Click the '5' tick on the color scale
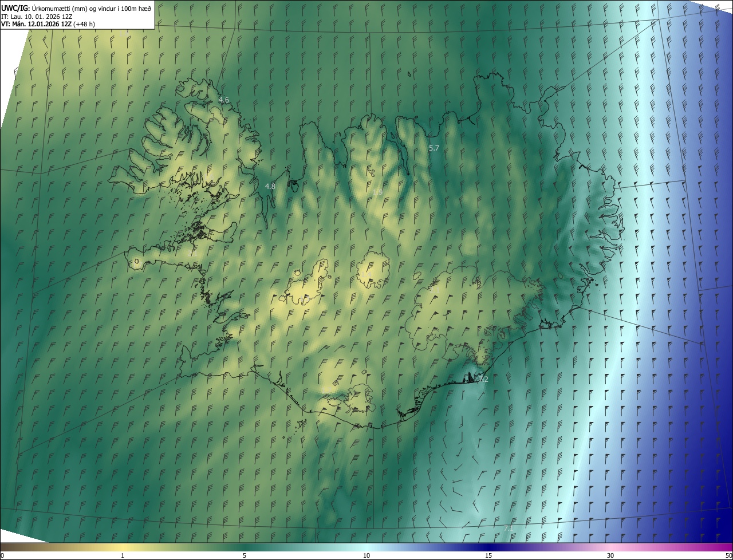 245,555
